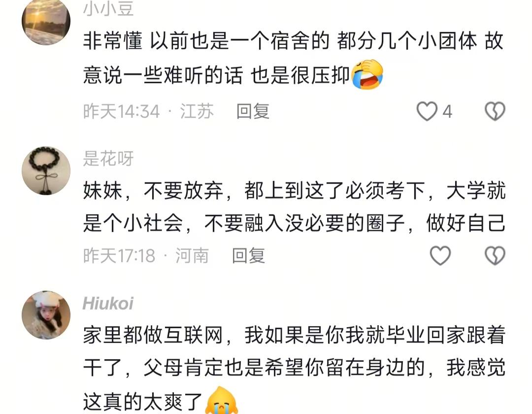Viewport: 532px width, 414px height.
Task: Click the 昨天17:18 · 河南 timestamp
Action: tap(146, 256)
